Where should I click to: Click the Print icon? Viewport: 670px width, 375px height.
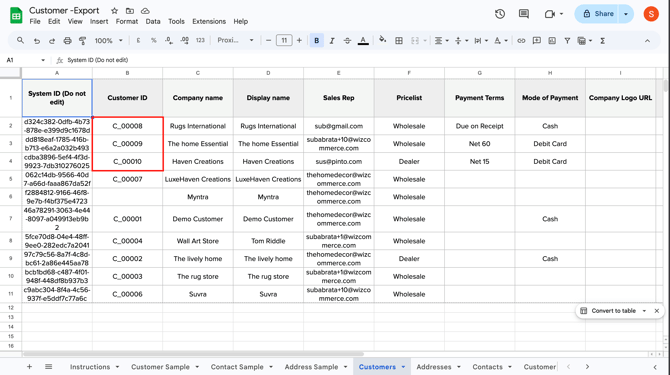(67, 41)
